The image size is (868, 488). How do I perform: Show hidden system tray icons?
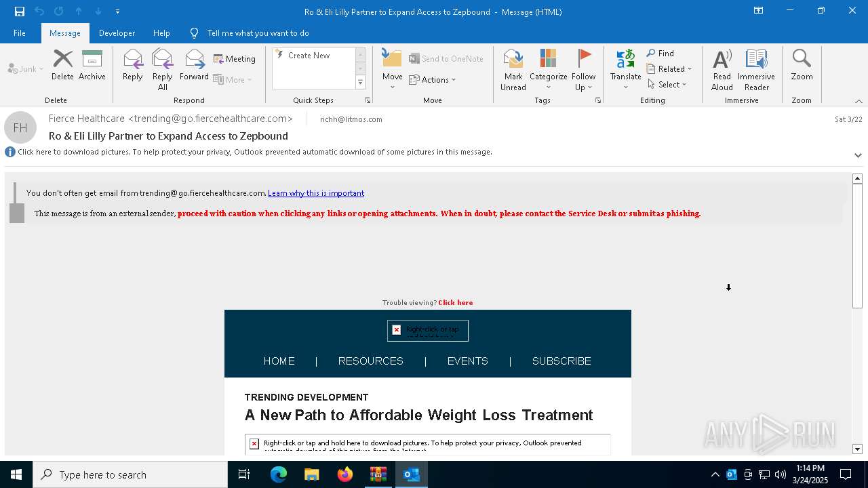point(715,474)
